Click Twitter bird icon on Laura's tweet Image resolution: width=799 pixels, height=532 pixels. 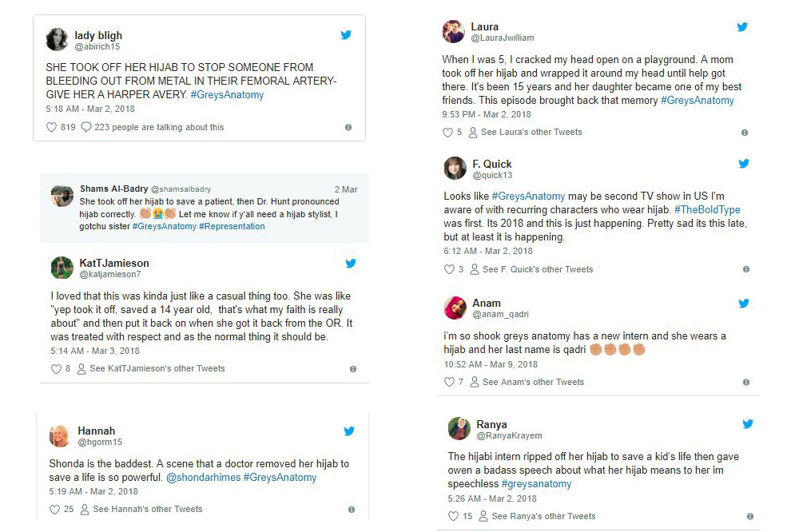pyautogui.click(x=742, y=27)
